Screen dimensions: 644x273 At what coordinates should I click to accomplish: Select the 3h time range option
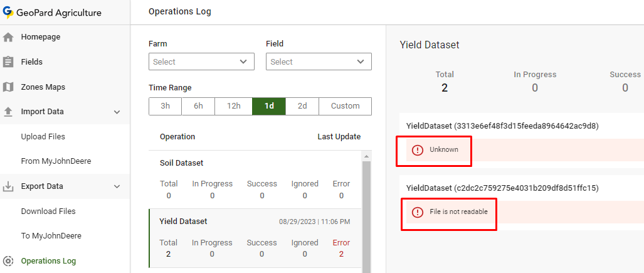point(166,106)
